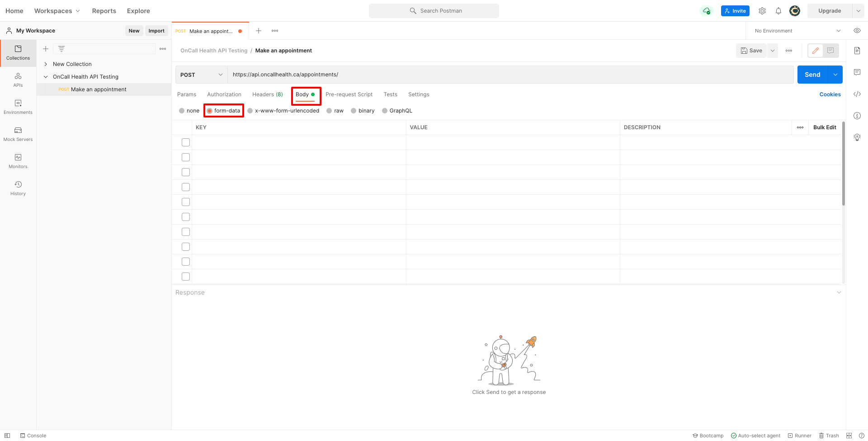Click the collections filter icon
Screen dimensions: 868x441
pyautogui.click(x=61, y=49)
